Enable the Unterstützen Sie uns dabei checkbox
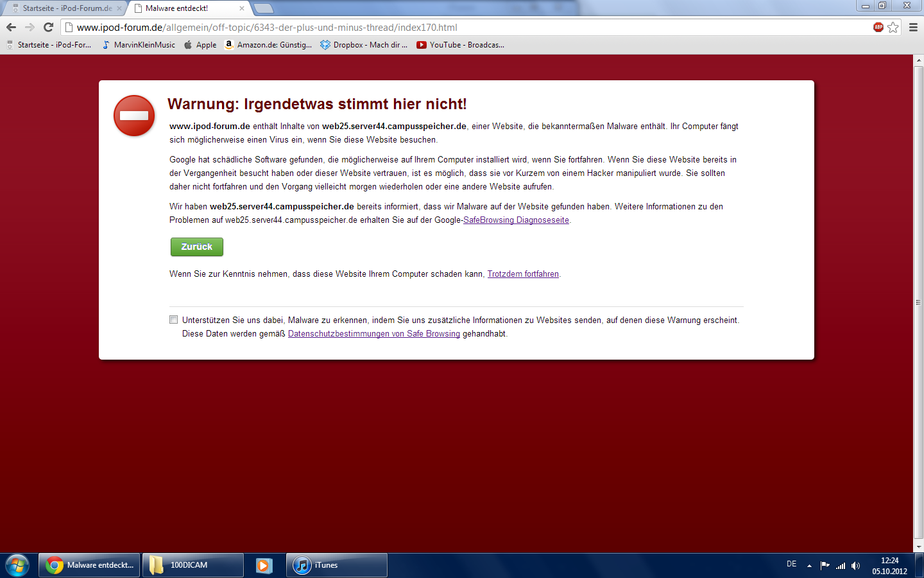This screenshot has width=924, height=578. click(173, 320)
